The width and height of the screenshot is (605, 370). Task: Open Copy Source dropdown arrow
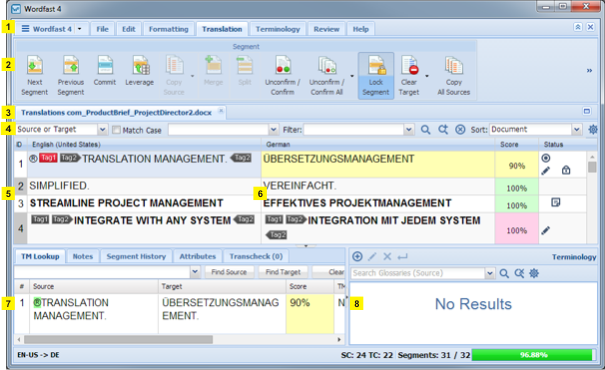pos(192,76)
